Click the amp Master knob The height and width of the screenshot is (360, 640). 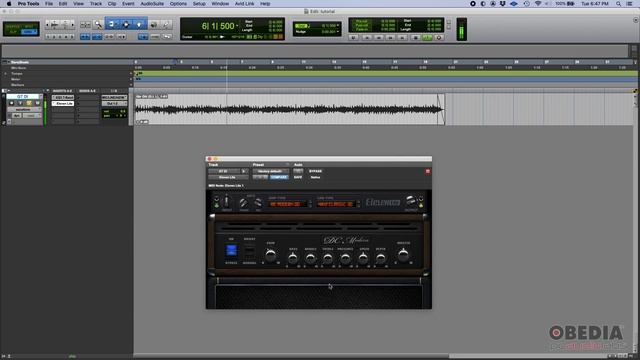pos(403,256)
